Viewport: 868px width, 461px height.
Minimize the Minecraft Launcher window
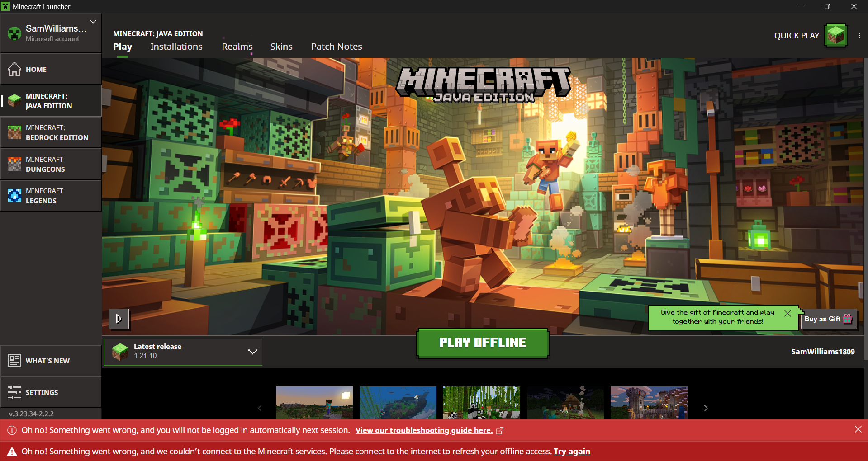[x=801, y=6]
